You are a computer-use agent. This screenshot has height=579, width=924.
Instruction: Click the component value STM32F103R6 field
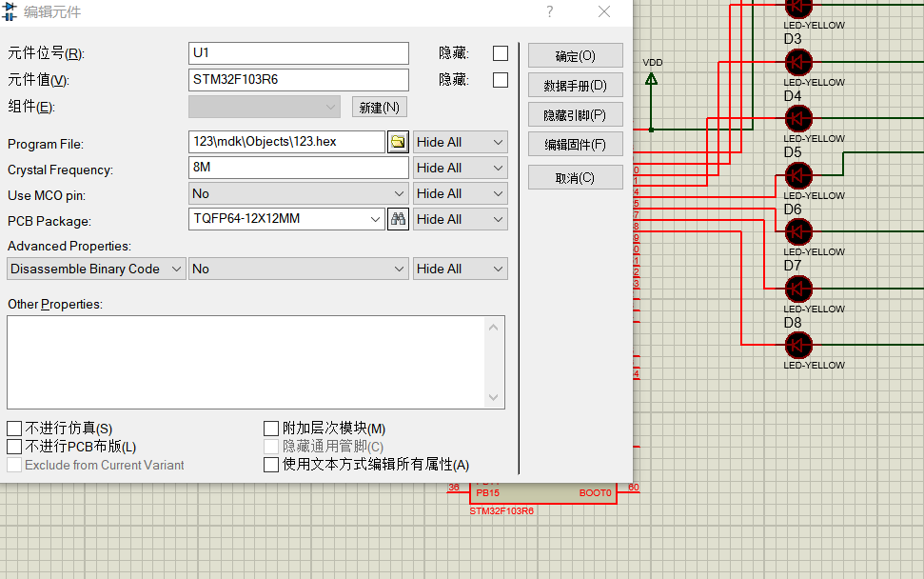(298, 80)
